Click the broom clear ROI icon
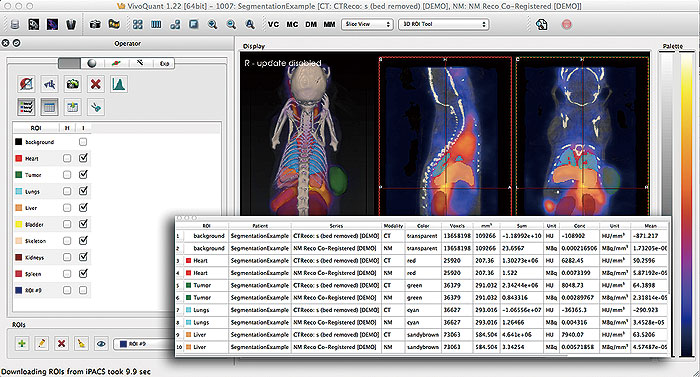The width and height of the screenshot is (700, 377). coord(81,343)
